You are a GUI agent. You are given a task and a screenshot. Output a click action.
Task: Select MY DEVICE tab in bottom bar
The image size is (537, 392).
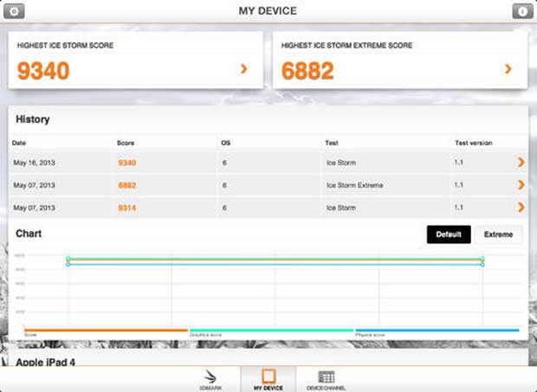[x=268, y=379]
